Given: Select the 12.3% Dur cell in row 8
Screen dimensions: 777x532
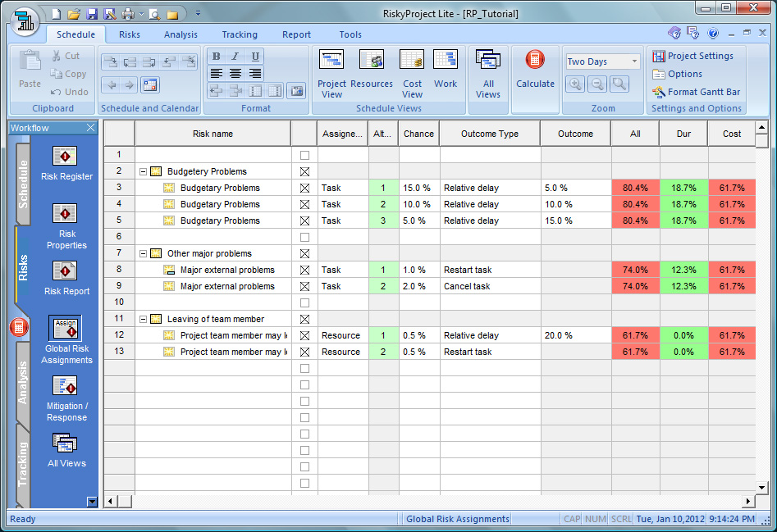Looking at the screenshot, I should pos(683,270).
